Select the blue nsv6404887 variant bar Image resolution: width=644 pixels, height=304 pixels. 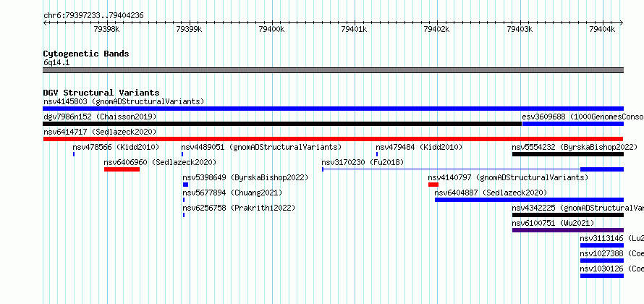pyautogui.click(x=530, y=200)
